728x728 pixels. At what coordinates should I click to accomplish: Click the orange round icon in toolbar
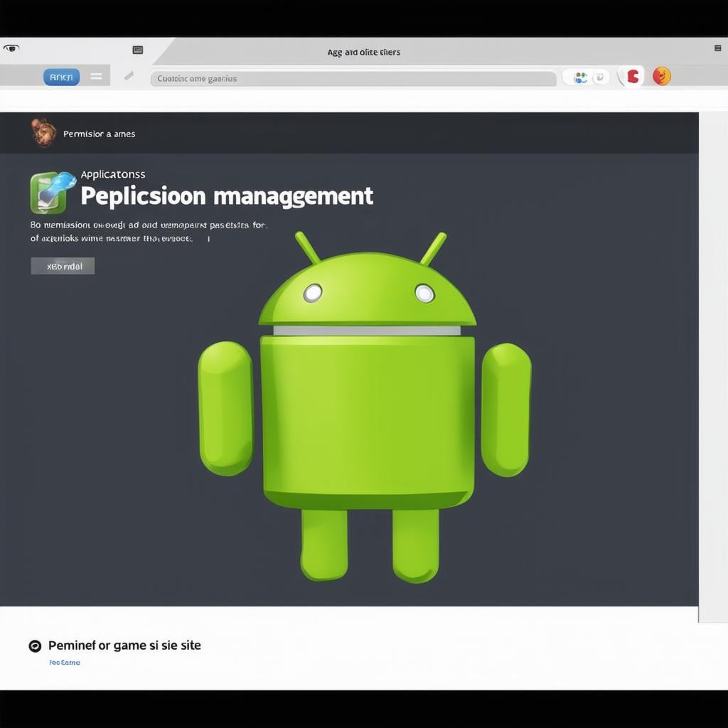[x=661, y=76]
